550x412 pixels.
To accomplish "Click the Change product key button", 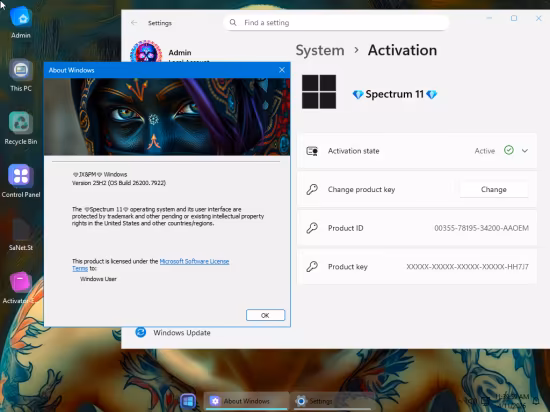I will (x=494, y=189).
